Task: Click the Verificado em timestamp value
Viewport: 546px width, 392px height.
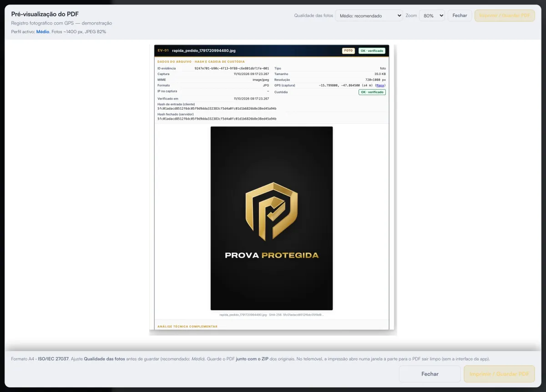Action: point(251,98)
